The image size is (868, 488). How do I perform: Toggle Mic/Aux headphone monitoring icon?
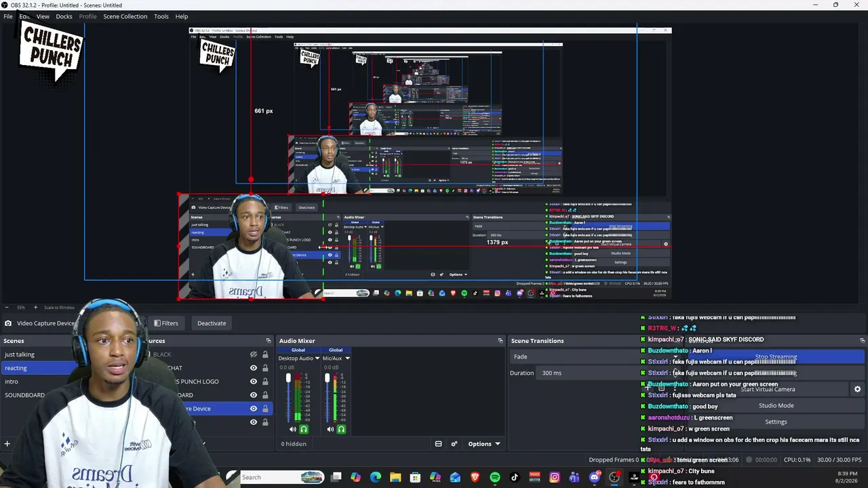click(341, 429)
